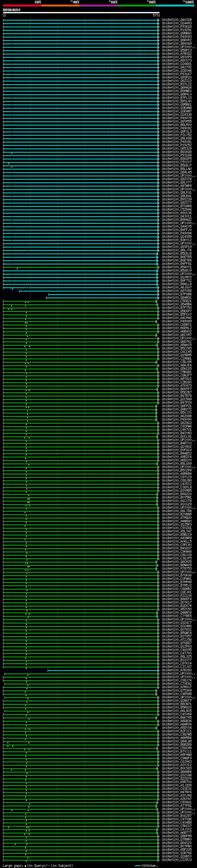
Task: Select the UniRef100_C5DQZ1 label
Action: point(176,301)
